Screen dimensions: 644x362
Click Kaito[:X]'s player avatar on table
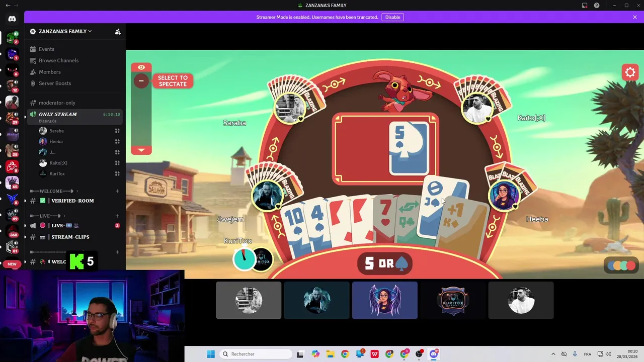[x=476, y=108]
